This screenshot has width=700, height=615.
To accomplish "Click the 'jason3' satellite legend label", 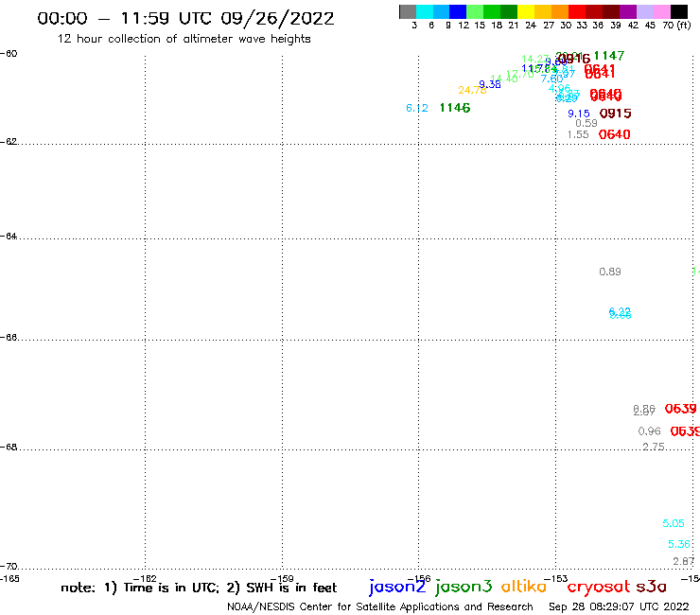I will pyautogui.click(x=464, y=587).
